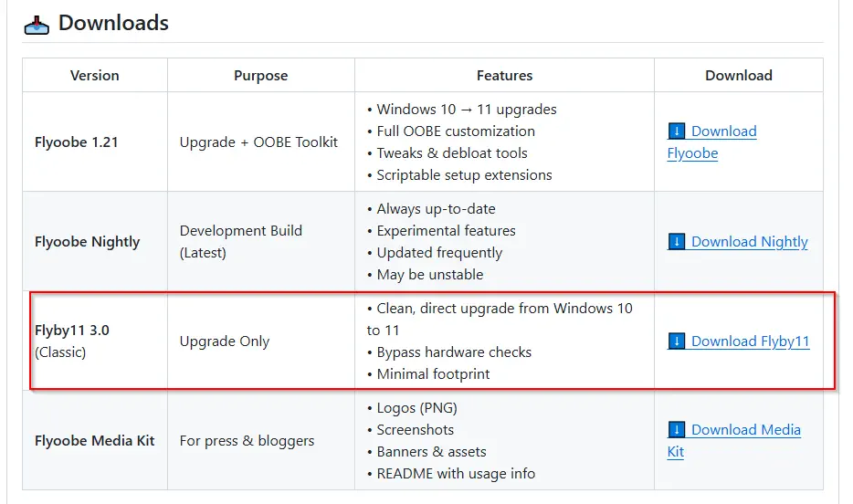This screenshot has width=853, height=504.
Task: Select the Flyoobe Nightly version cell
Action: 95,241
